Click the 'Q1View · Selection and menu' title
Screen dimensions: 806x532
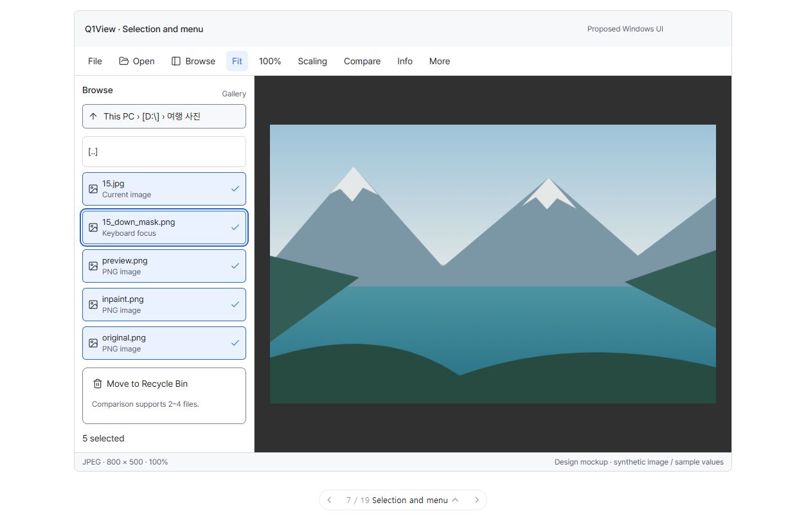point(144,29)
